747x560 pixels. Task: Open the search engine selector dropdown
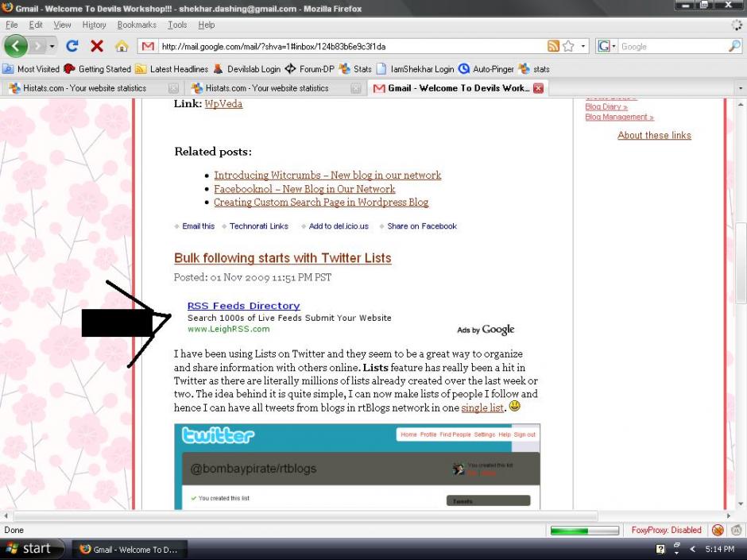(x=607, y=46)
